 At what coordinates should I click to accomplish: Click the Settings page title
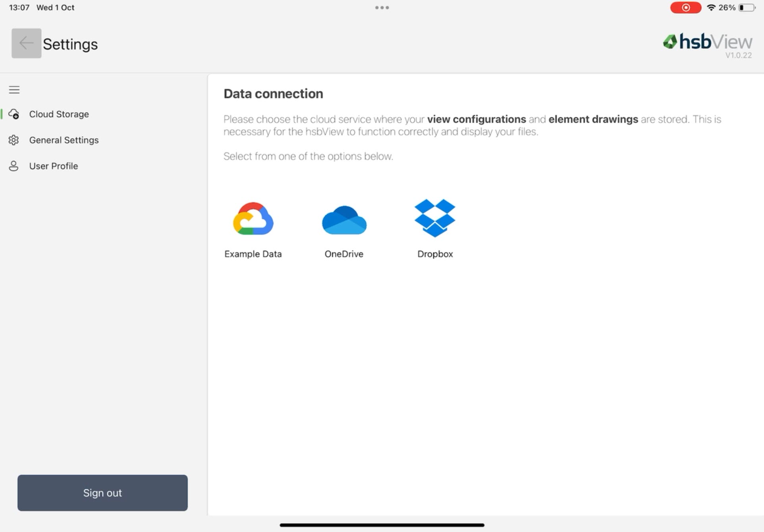[x=70, y=44]
